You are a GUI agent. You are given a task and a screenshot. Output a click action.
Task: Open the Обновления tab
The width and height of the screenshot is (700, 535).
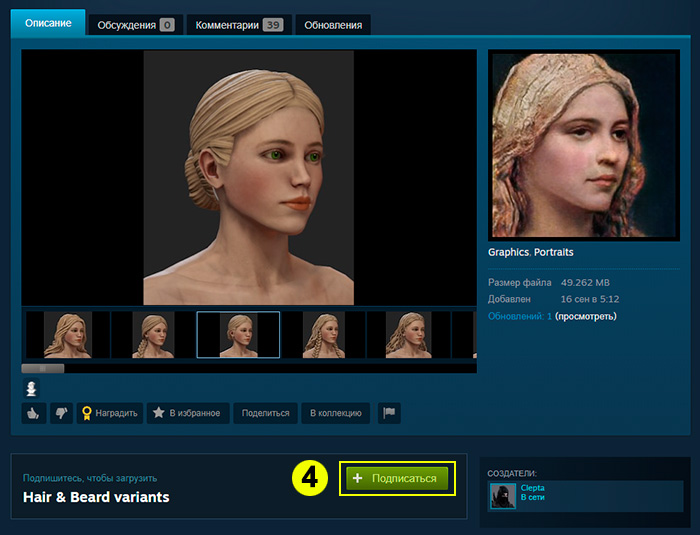pos(334,24)
